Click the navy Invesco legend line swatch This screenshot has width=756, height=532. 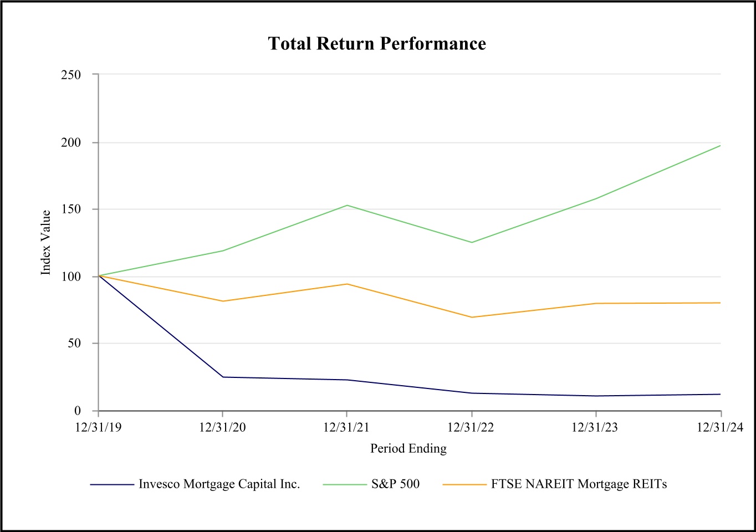tap(112, 485)
